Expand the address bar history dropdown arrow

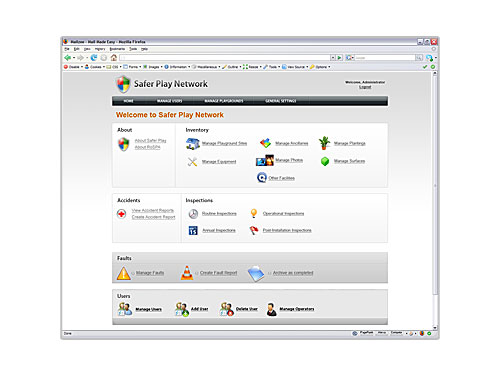[333, 58]
